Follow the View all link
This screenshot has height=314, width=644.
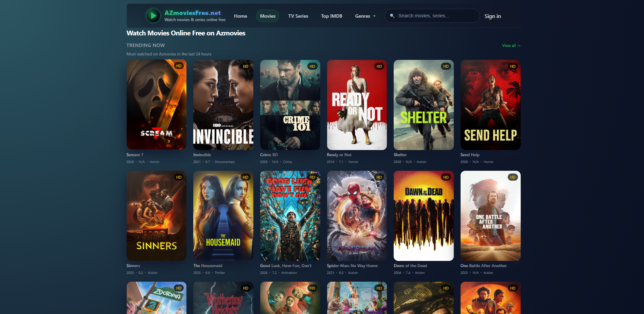pos(511,46)
